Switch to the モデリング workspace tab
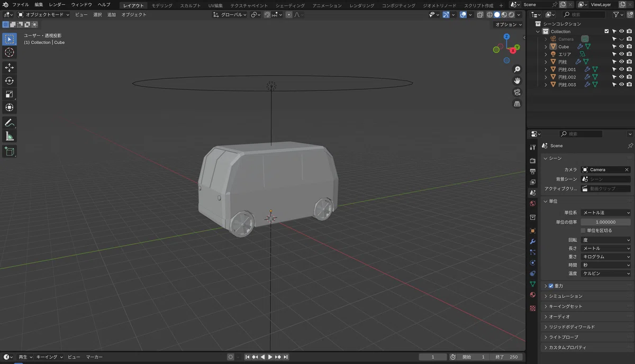This screenshot has width=635, height=364. (x=162, y=5)
